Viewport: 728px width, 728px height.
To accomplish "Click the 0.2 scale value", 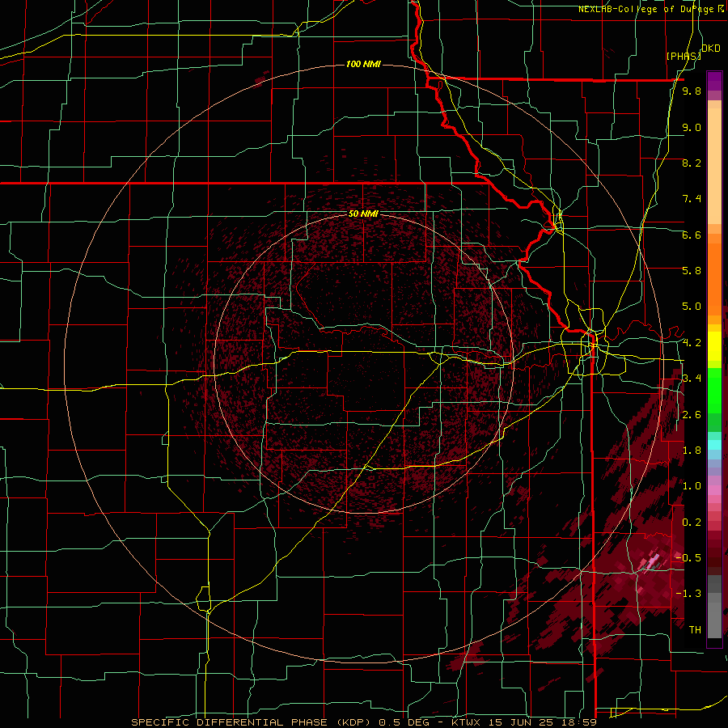I will point(692,523).
